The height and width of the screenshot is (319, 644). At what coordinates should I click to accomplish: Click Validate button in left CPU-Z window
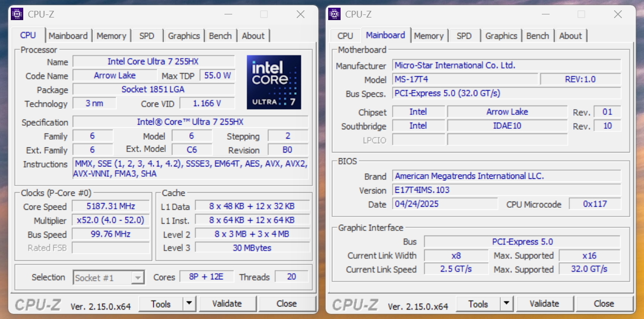click(x=227, y=304)
